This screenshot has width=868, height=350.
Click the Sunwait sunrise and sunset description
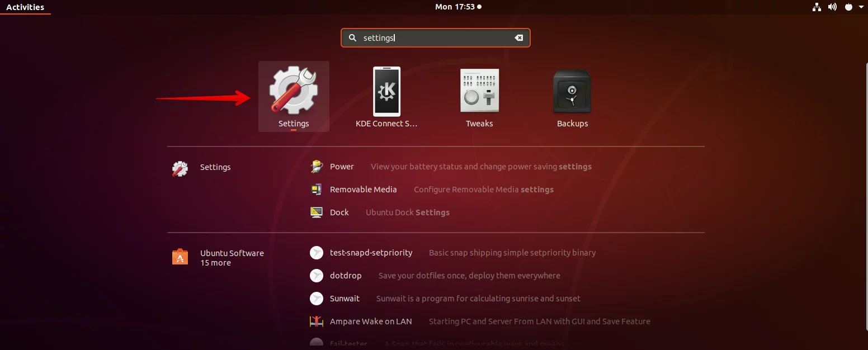(478, 299)
